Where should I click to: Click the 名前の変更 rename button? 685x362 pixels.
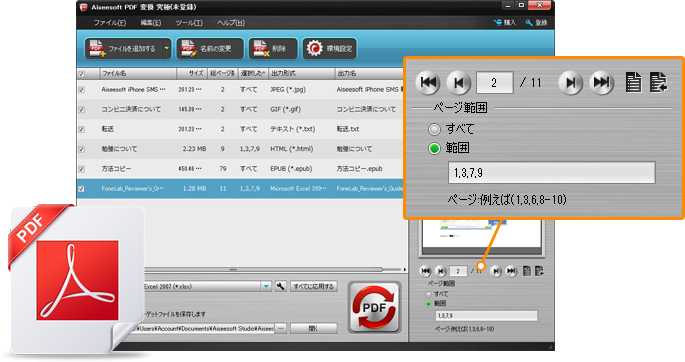click(210, 48)
